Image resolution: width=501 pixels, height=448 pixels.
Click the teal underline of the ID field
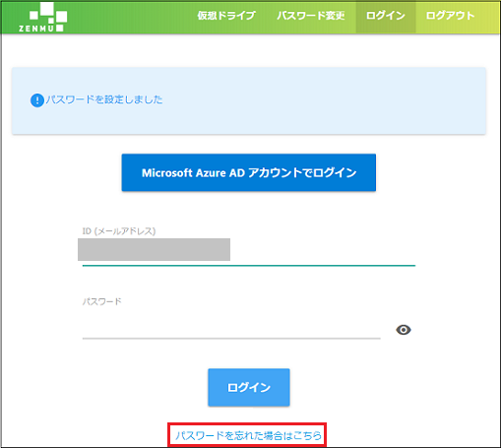pos(249,265)
